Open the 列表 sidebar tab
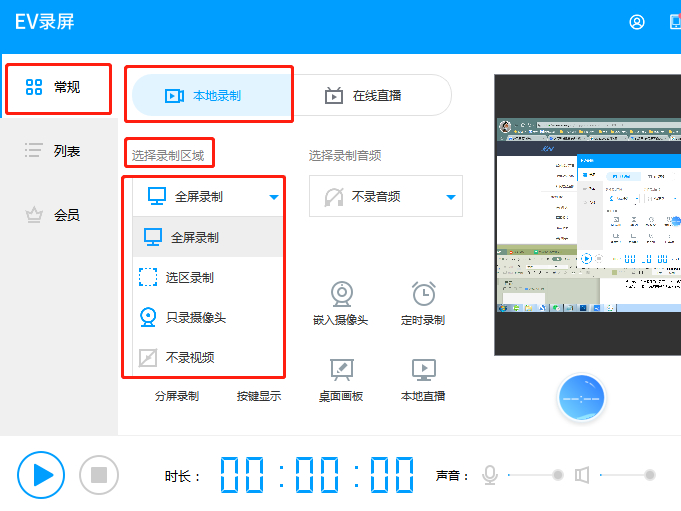681x511 pixels. click(x=59, y=151)
